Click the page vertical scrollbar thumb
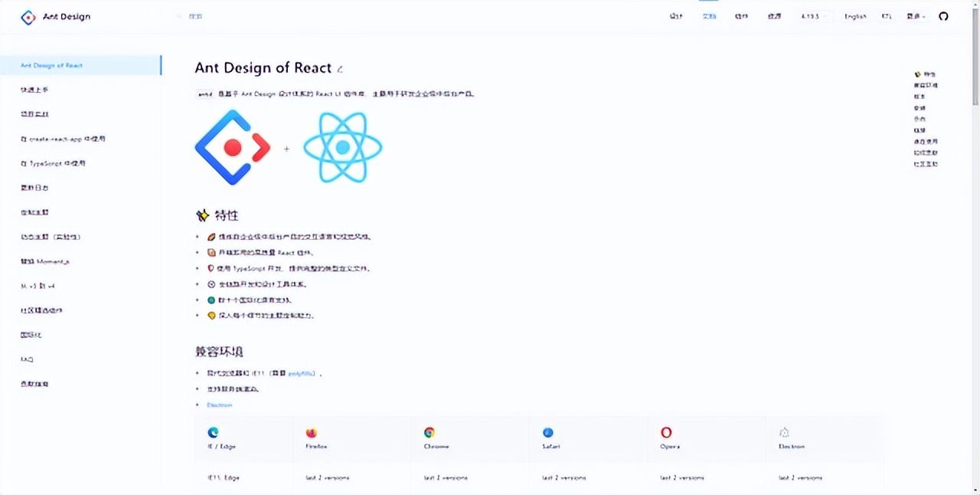Viewport: 980px width, 495px height. pyautogui.click(x=975, y=55)
